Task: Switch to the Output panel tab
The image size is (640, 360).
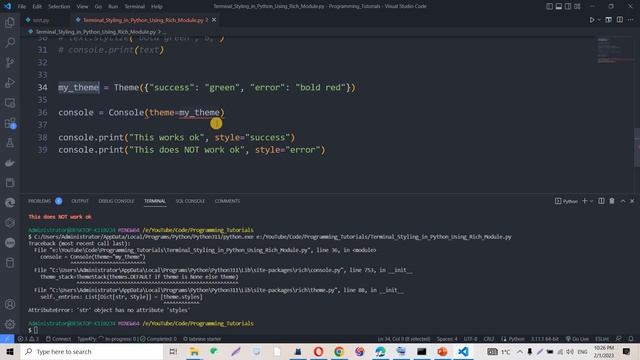Action: pyautogui.click(x=80, y=201)
